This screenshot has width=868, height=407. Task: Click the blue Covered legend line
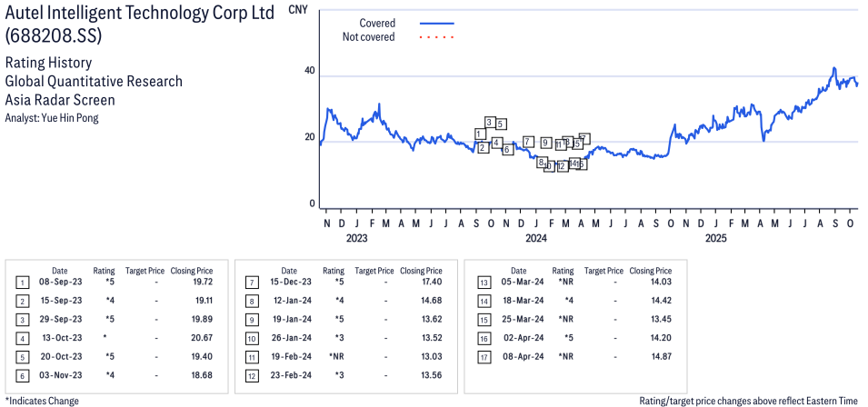click(x=436, y=23)
